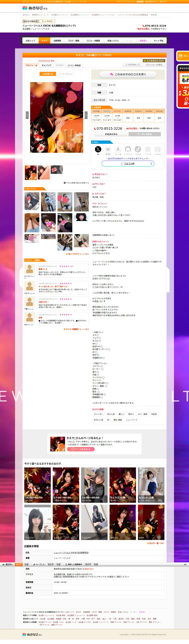Switch to the 写メブログ profile tab

(x=47, y=65)
